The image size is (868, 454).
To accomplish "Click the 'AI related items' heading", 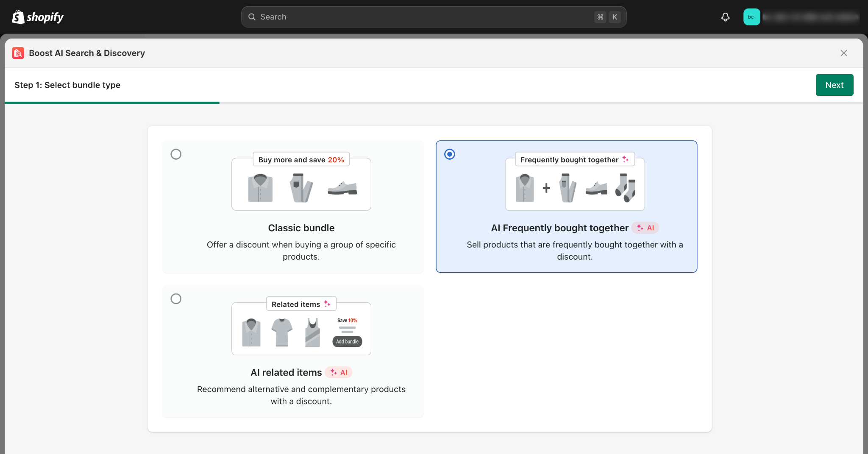I will pyautogui.click(x=286, y=373).
